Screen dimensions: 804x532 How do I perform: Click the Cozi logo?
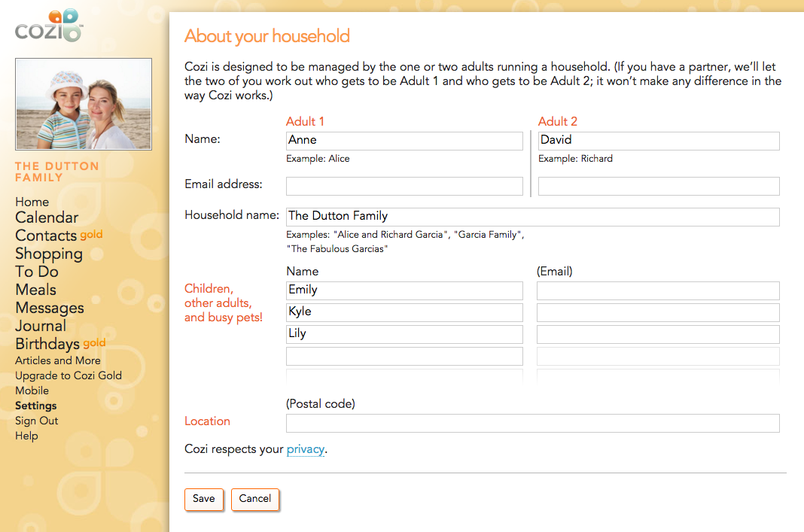tap(49, 26)
